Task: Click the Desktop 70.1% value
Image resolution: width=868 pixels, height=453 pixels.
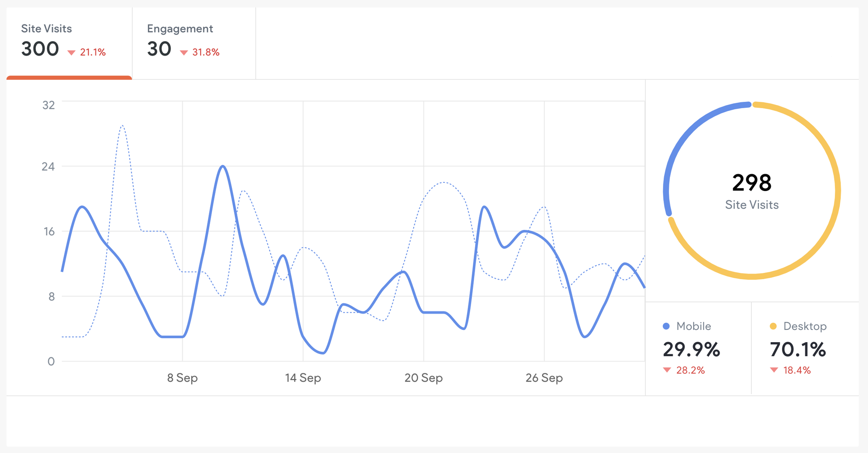Action: pyautogui.click(x=798, y=349)
